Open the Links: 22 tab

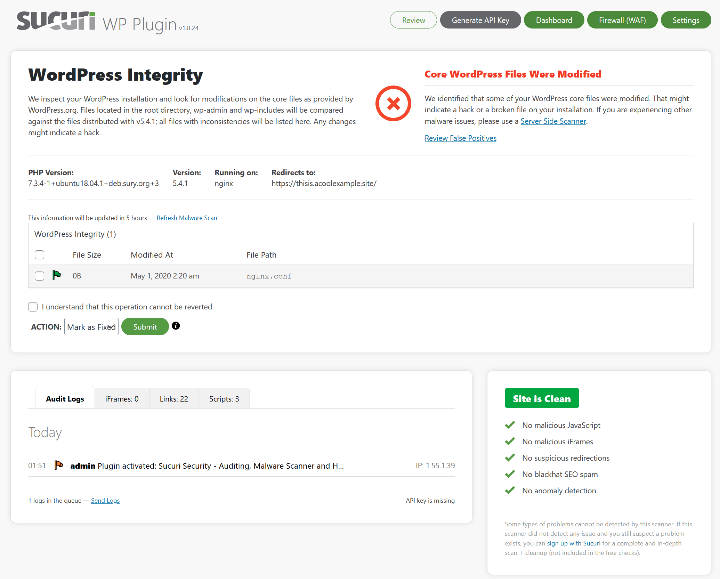tap(174, 399)
